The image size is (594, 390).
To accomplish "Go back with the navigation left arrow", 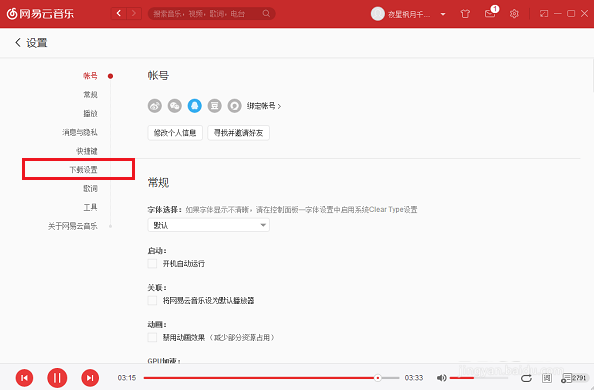I will coord(119,14).
